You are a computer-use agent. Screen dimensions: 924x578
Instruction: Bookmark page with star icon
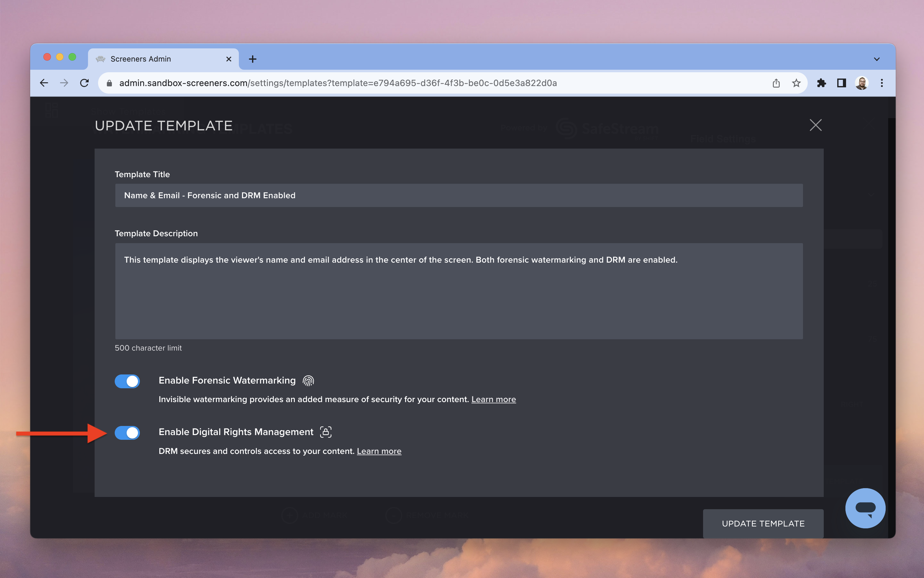(x=796, y=83)
